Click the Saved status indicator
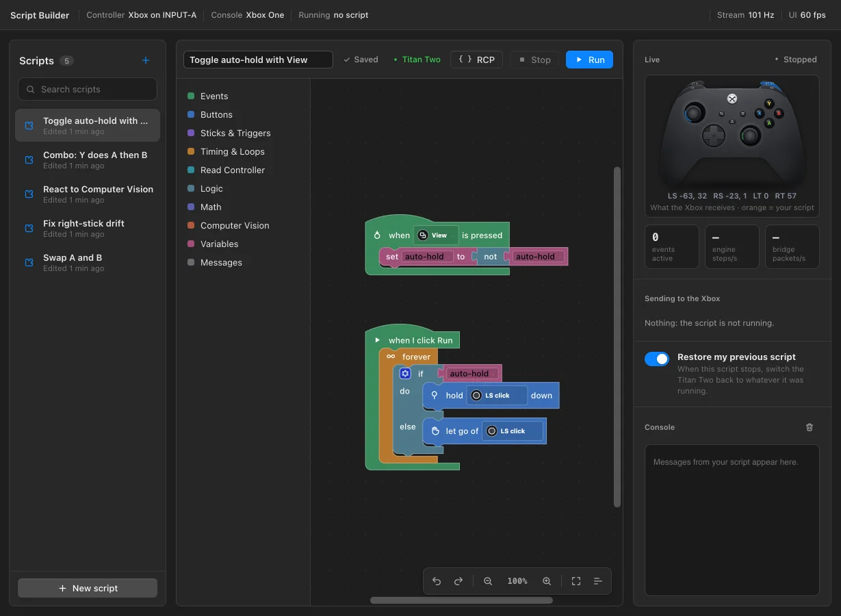 tap(361, 60)
